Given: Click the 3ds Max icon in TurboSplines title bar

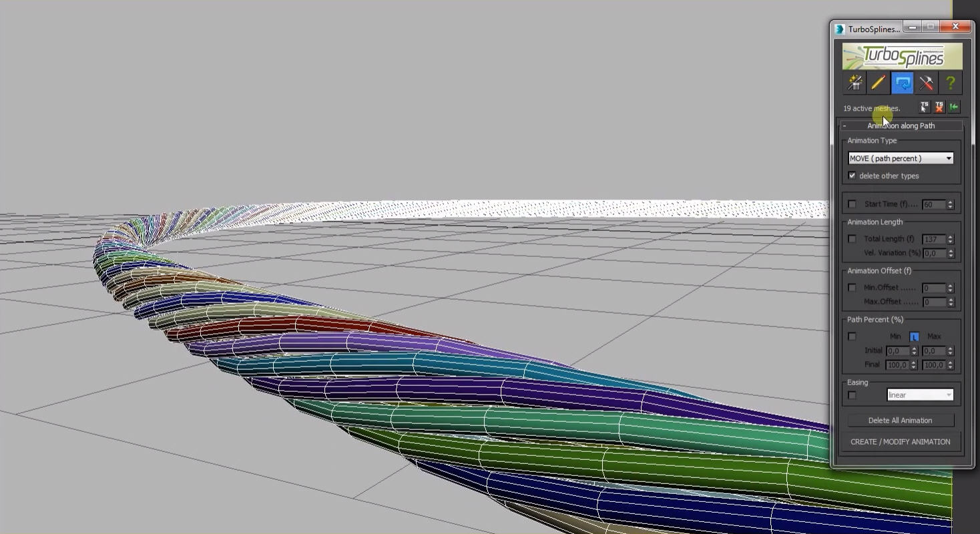Looking at the screenshot, I should point(840,29).
